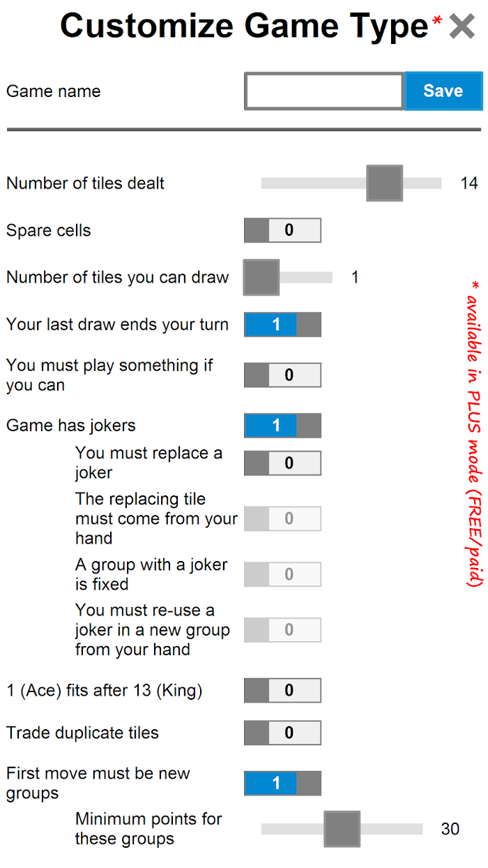Click the Game name text field

324,91
